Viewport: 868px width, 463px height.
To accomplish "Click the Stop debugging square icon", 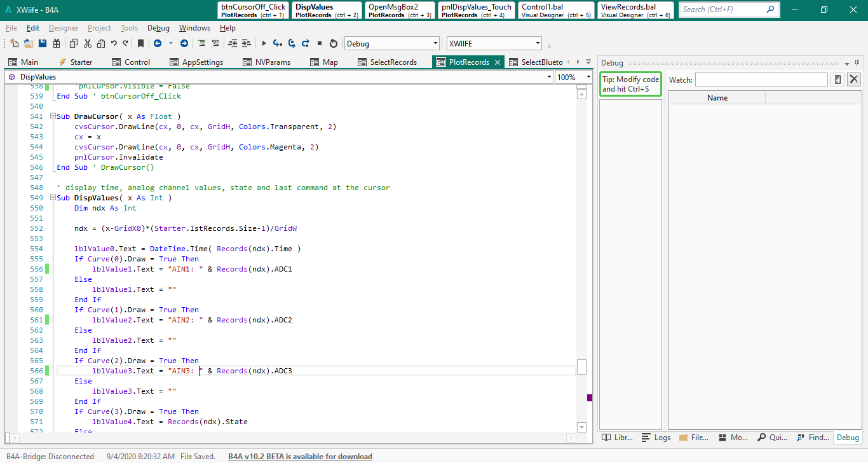I will tap(320, 44).
